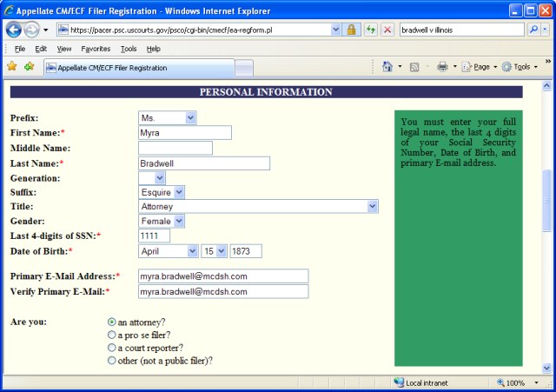Open the Edit menu
The width and height of the screenshot is (556, 392).
tap(41, 49)
